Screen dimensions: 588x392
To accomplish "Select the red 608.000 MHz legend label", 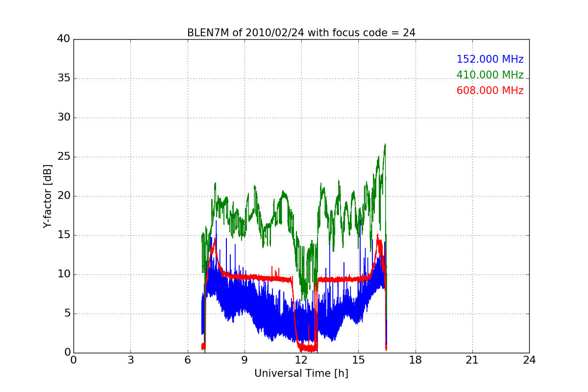I will tap(490, 91).
